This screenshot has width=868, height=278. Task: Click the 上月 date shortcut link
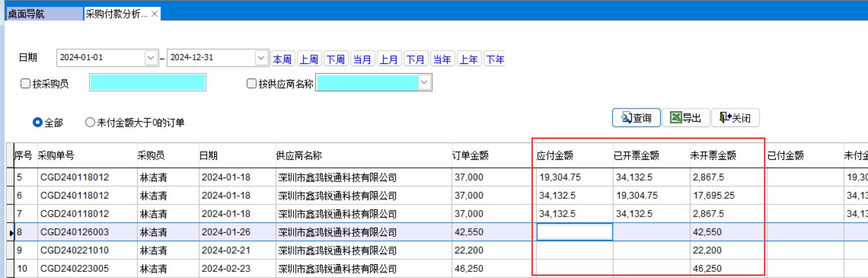click(x=389, y=59)
